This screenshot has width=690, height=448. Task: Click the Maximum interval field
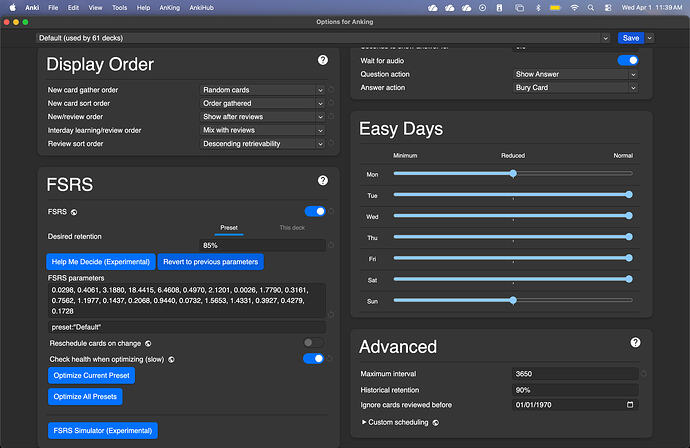point(575,374)
